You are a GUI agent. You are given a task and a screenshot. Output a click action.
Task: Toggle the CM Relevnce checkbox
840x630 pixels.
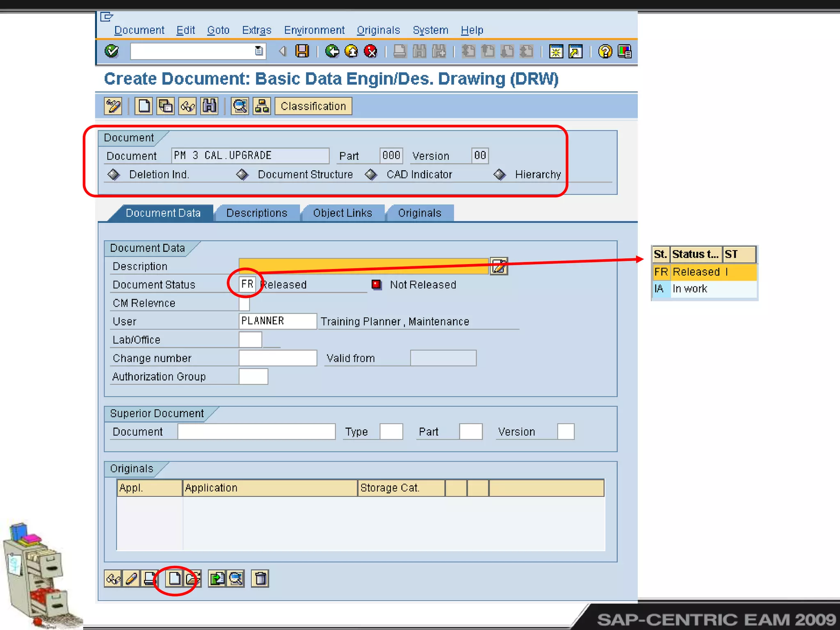coord(244,303)
